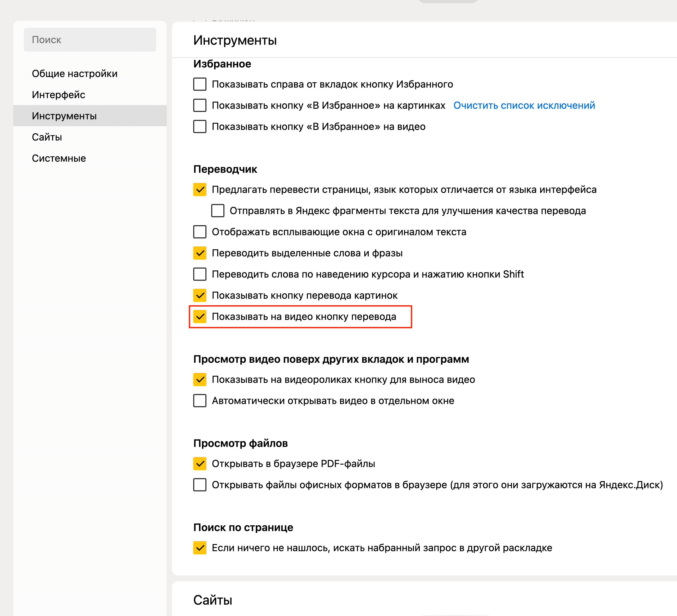Uncheck Показывать кнопку перевода картинок
This screenshot has width=677, height=616.
200,295
